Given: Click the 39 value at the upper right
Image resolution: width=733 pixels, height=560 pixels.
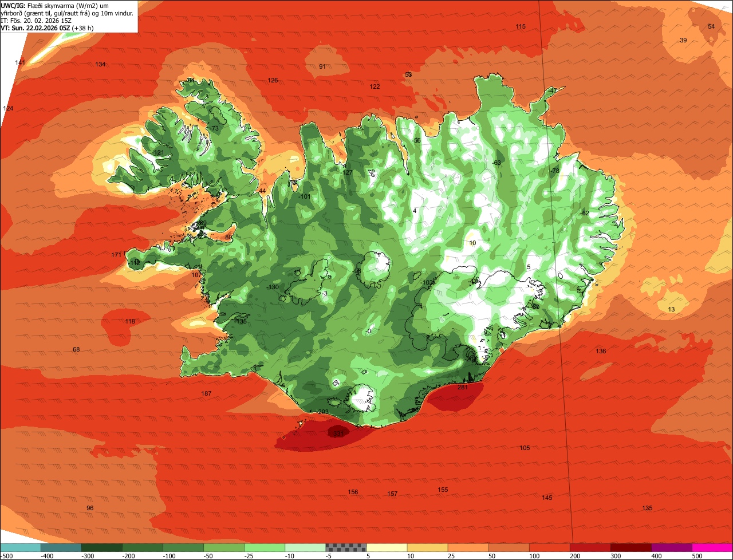Looking at the screenshot, I should tap(683, 40).
